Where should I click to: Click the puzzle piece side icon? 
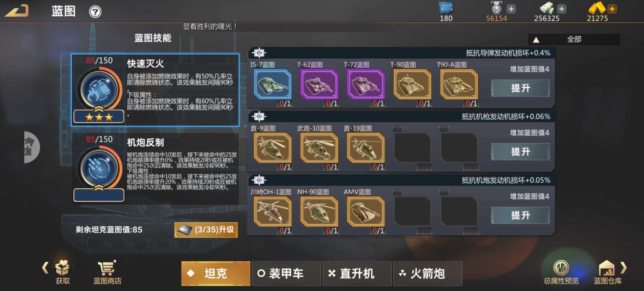(31, 147)
